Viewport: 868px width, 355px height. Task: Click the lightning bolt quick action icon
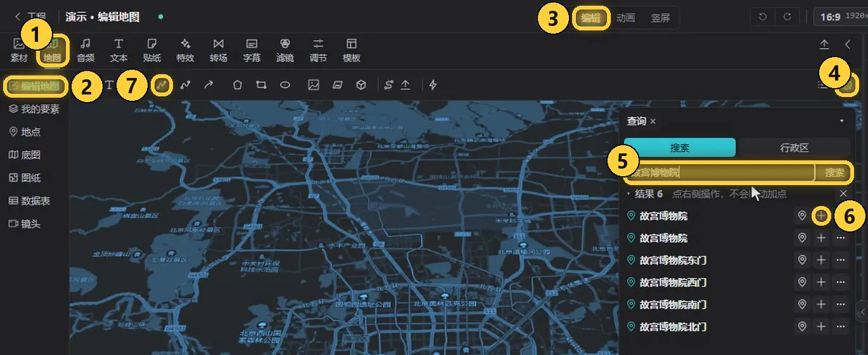pyautogui.click(x=433, y=85)
